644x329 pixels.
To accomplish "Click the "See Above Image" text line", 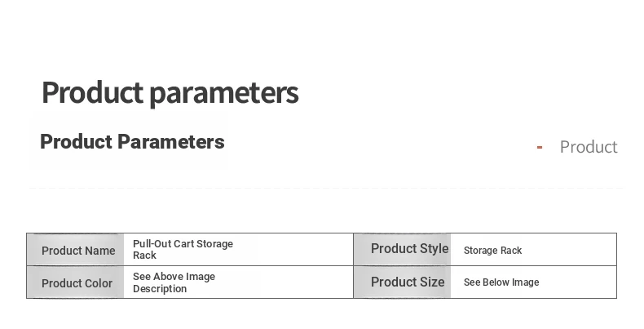I will pyautogui.click(x=174, y=277).
